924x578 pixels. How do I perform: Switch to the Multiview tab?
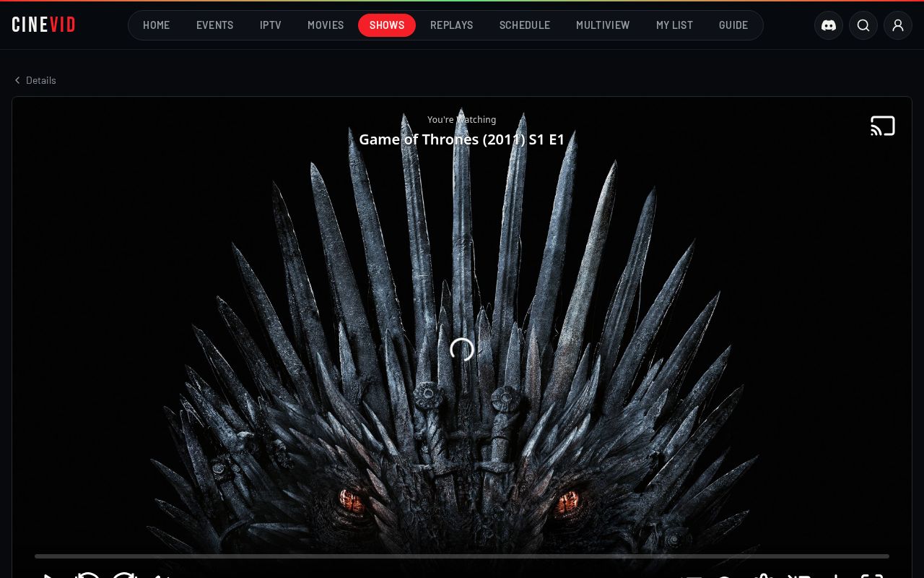(603, 25)
